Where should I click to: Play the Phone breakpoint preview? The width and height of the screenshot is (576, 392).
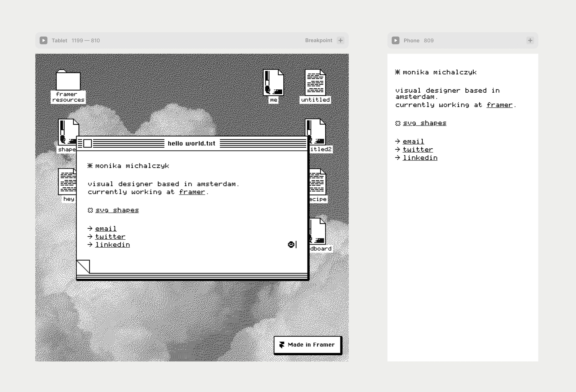point(396,40)
